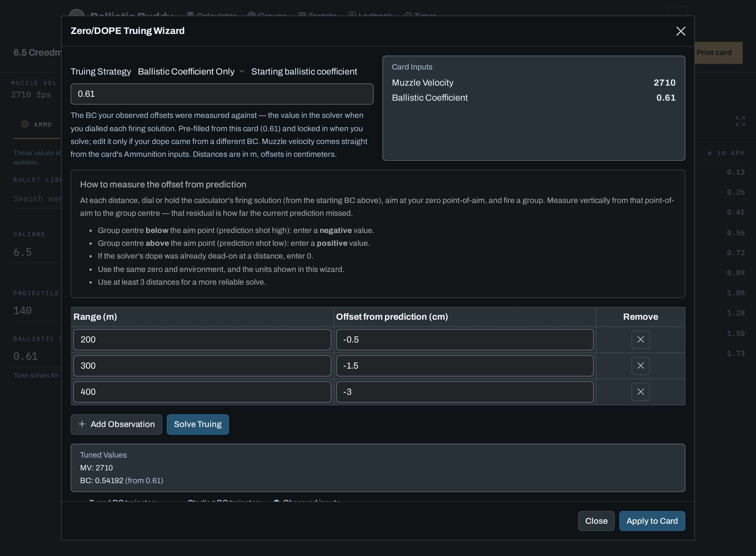Viewport: 756px width, 556px height.
Task: Edit the offset field showing -0.5
Action: (465, 340)
